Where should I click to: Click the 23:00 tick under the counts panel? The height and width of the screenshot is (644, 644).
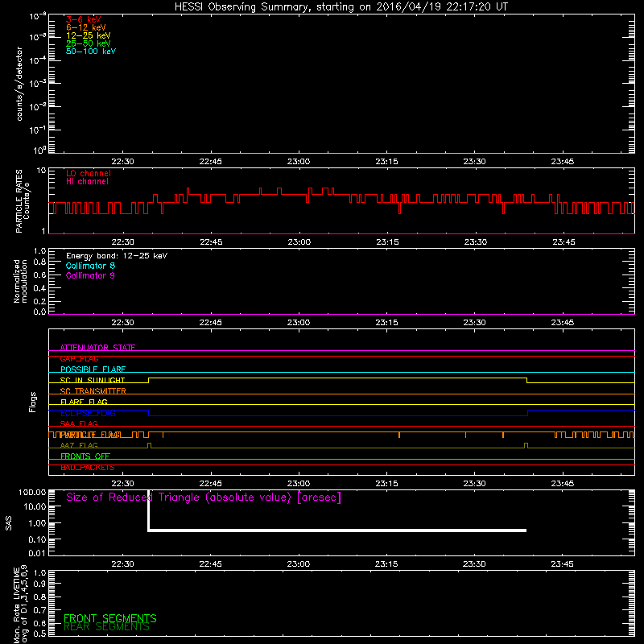pyautogui.click(x=299, y=162)
